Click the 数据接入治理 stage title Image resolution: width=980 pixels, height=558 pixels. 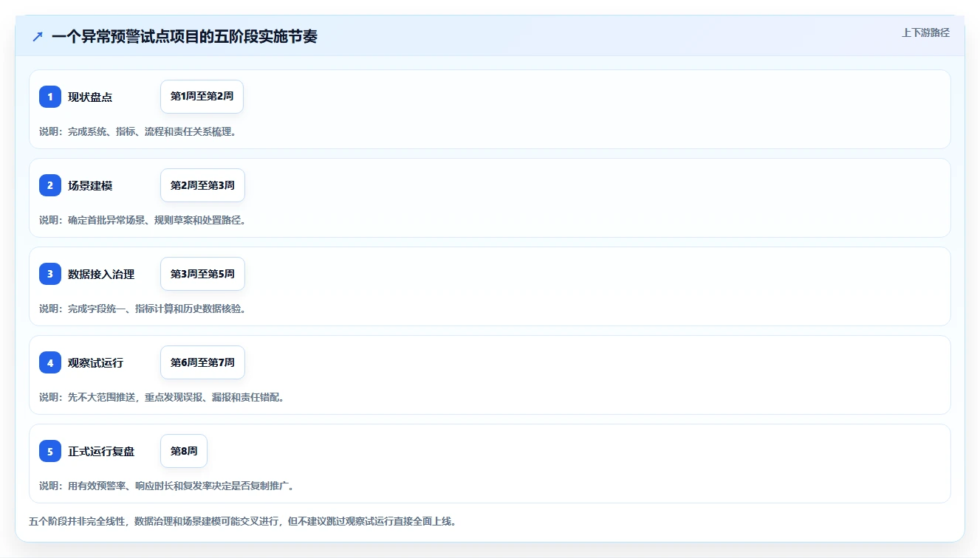[x=101, y=275]
